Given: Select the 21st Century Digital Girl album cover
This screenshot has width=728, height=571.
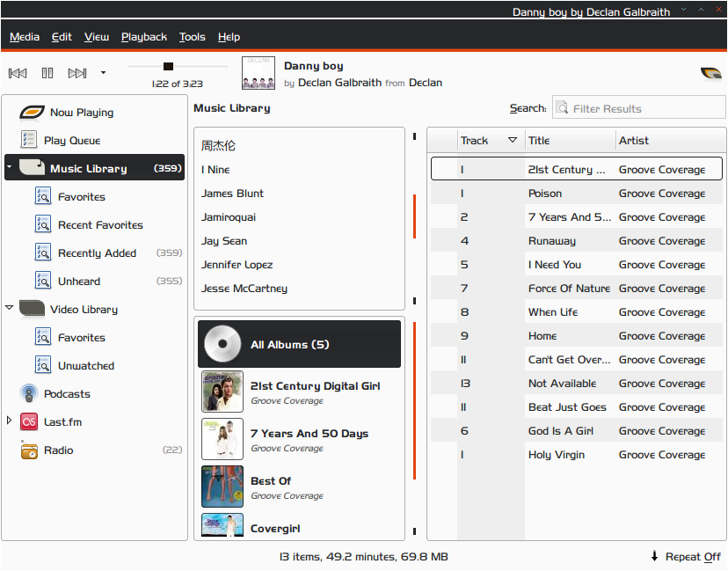Looking at the screenshot, I should [222, 392].
